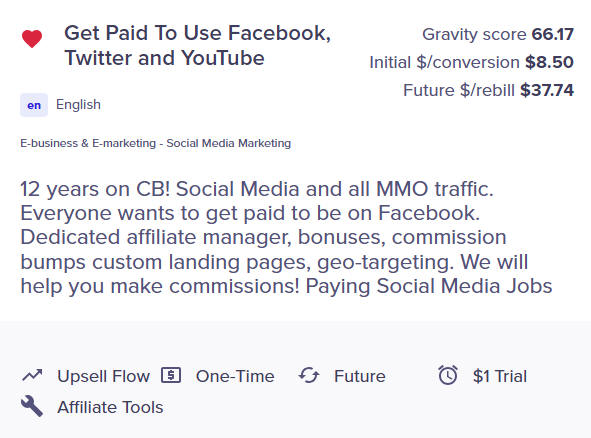Click the One-Time dollar bill icon
Screen dimensions: 591x438
click(171, 375)
